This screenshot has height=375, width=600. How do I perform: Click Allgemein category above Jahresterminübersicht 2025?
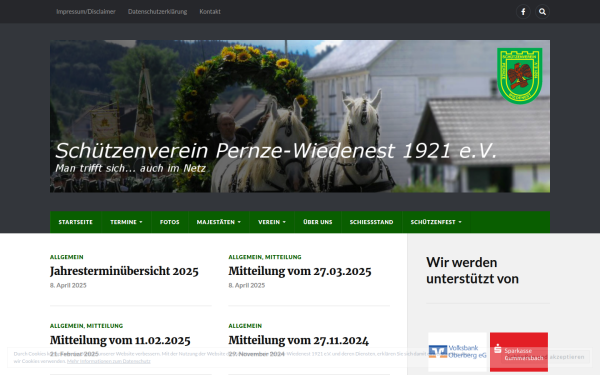click(x=67, y=257)
